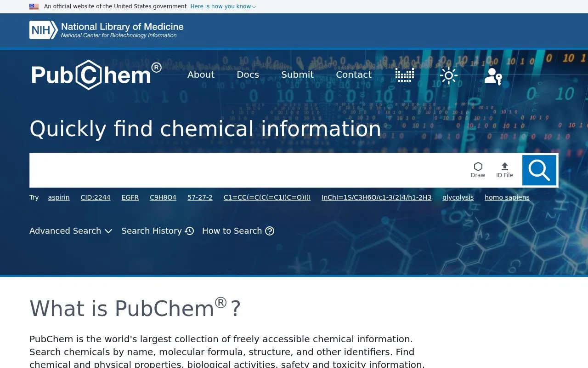Click the US flag icon in banner

tap(34, 6)
